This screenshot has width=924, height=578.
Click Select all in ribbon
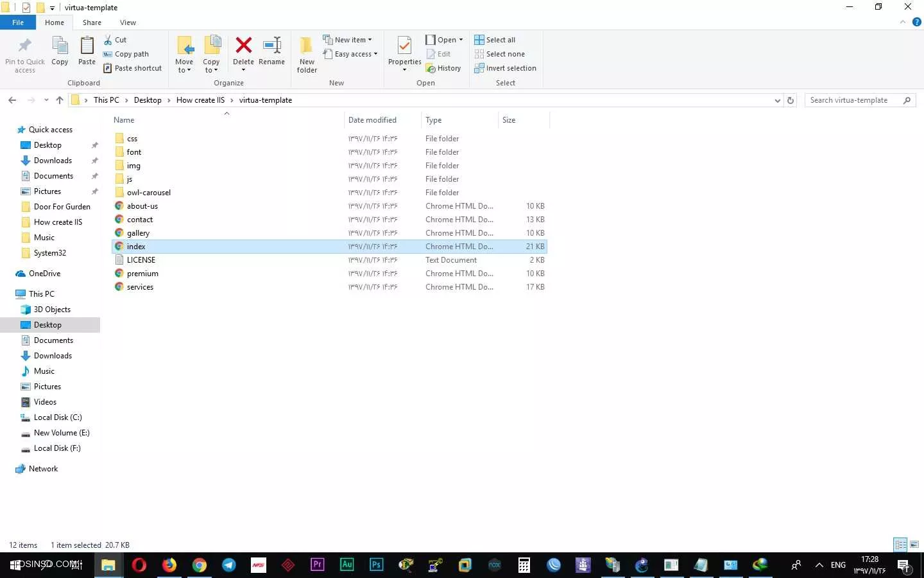pyautogui.click(x=495, y=40)
